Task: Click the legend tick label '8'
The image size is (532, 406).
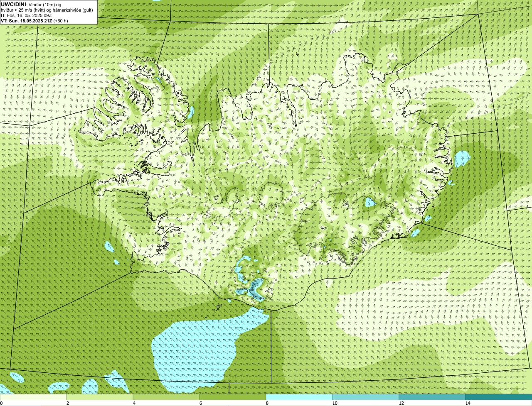Action: (x=267, y=403)
